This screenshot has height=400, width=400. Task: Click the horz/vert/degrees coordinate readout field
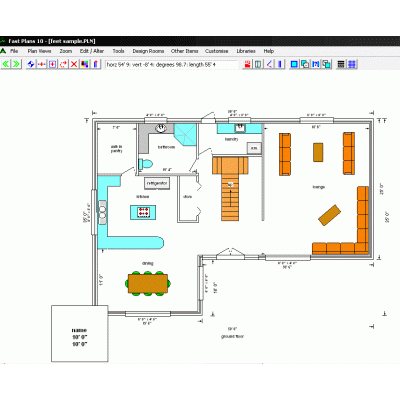172,64
